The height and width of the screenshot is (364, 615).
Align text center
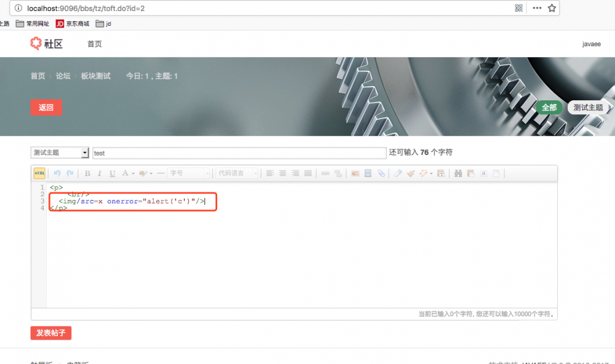click(282, 173)
